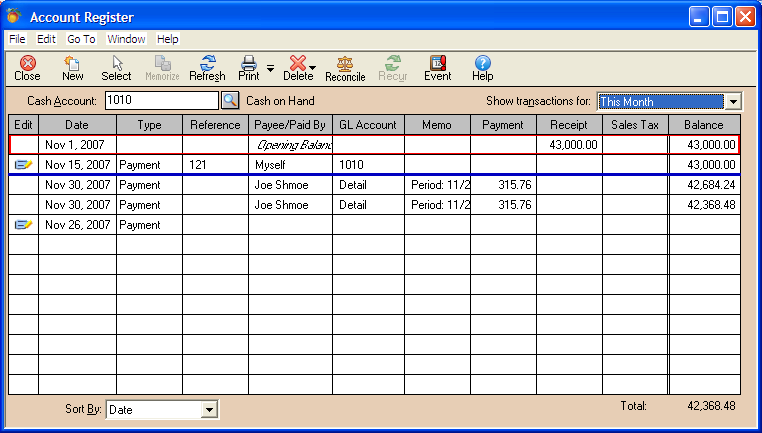The image size is (762, 433).
Task: Click the 1010 GL Account cell
Action: point(368,165)
